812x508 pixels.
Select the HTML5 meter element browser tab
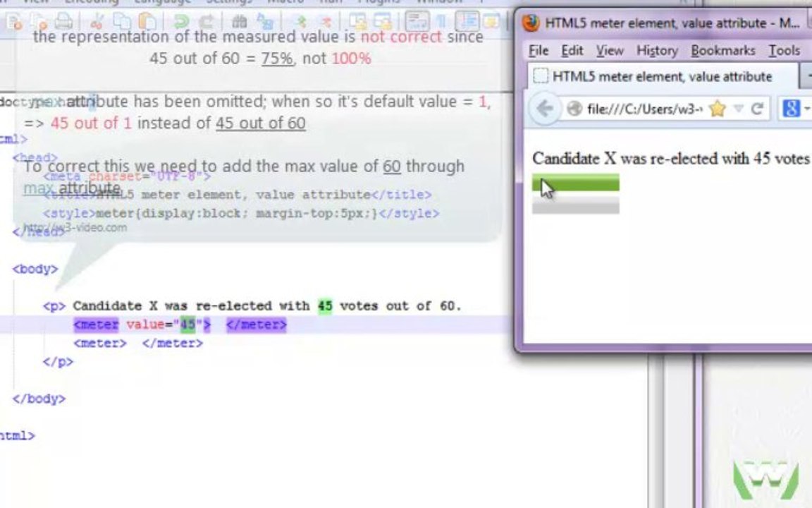coord(663,76)
